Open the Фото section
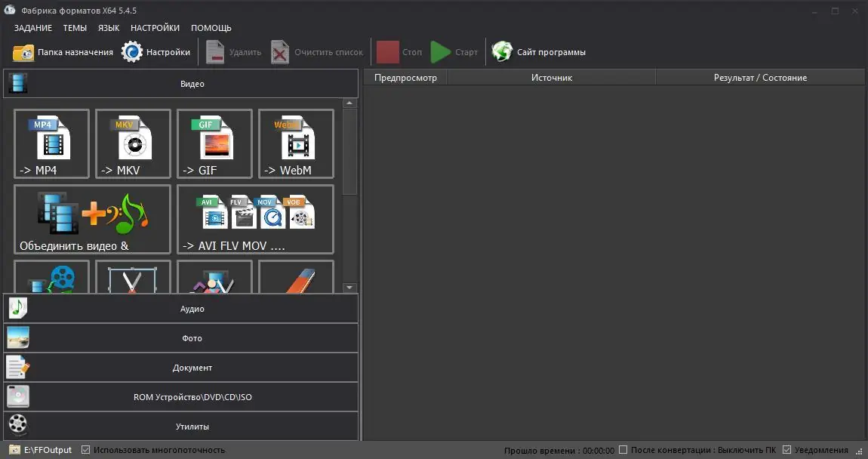The width and height of the screenshot is (868, 459). (x=192, y=337)
